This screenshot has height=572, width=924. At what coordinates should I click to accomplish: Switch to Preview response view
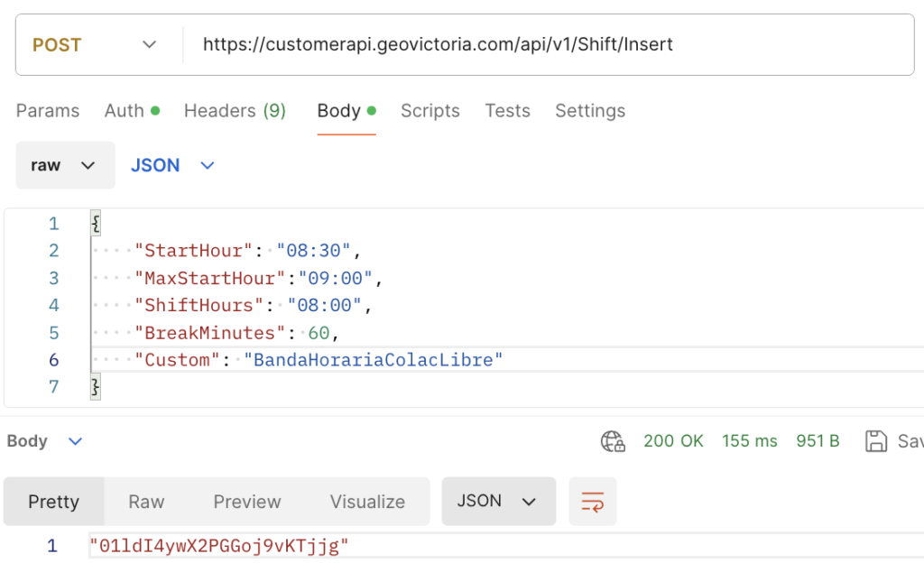pyautogui.click(x=247, y=502)
